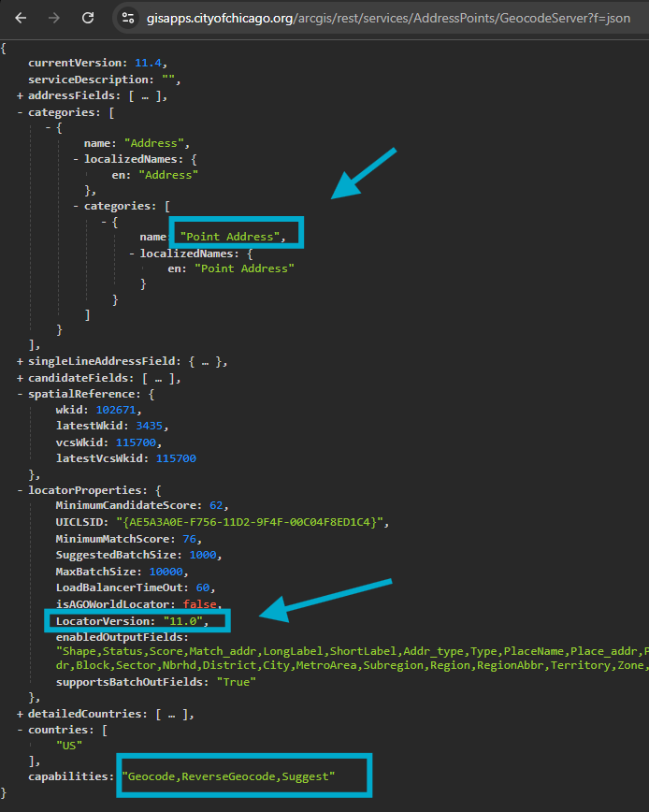Go back to the previous page
This screenshot has height=812, width=649.
coord(21,18)
